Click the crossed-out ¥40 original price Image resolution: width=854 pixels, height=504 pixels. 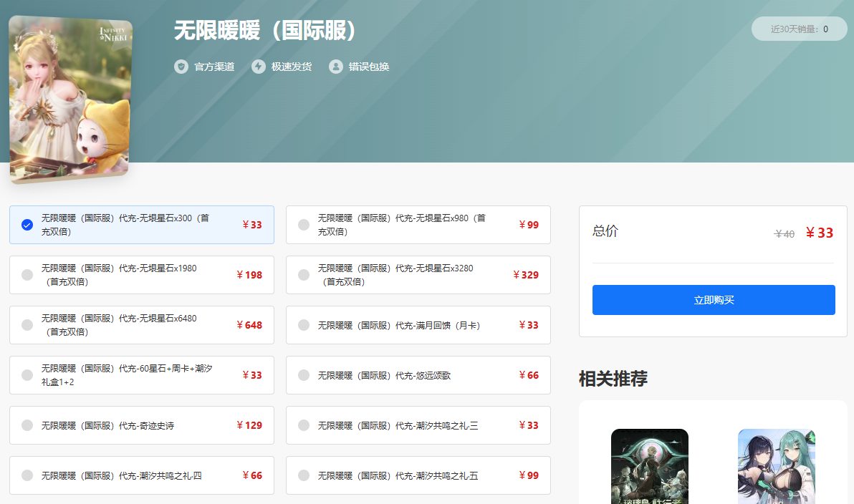click(x=785, y=234)
